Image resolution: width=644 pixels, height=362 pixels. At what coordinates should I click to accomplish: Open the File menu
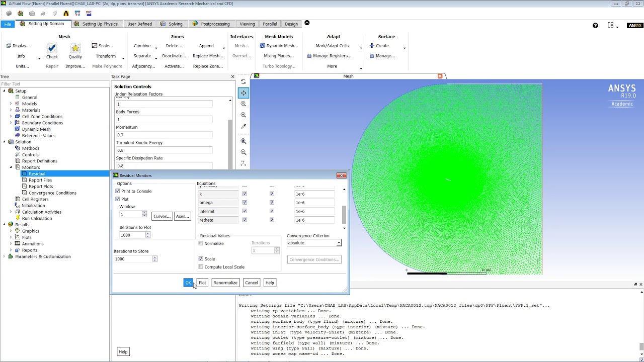pos(8,24)
